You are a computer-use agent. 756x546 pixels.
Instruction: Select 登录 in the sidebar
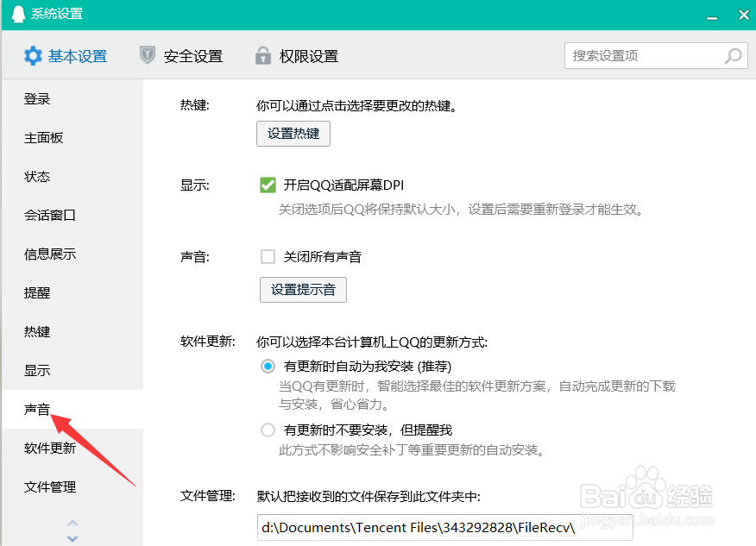(72, 99)
